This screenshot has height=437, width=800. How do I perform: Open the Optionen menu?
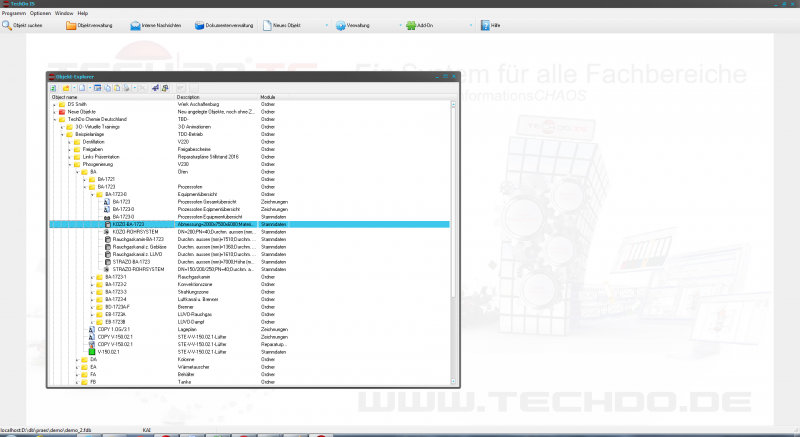pos(40,13)
